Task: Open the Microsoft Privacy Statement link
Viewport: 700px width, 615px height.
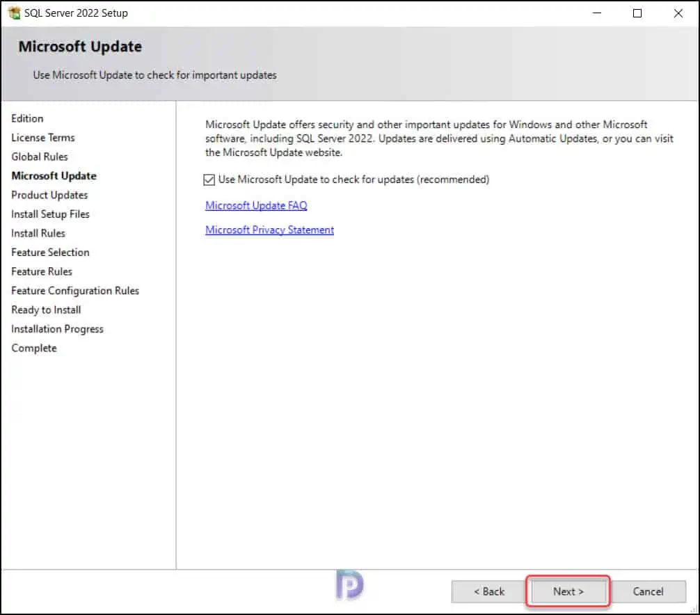Action: coord(269,230)
